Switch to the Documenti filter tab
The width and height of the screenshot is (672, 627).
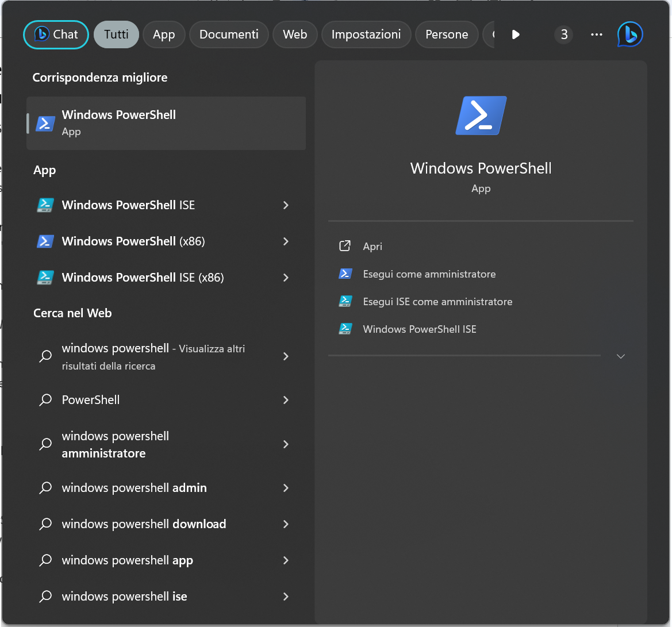point(229,34)
